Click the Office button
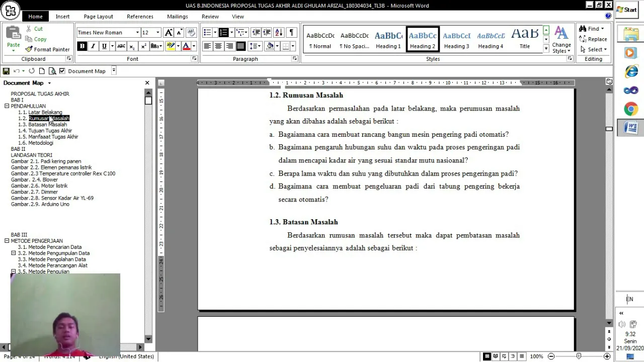 tap(10, 10)
